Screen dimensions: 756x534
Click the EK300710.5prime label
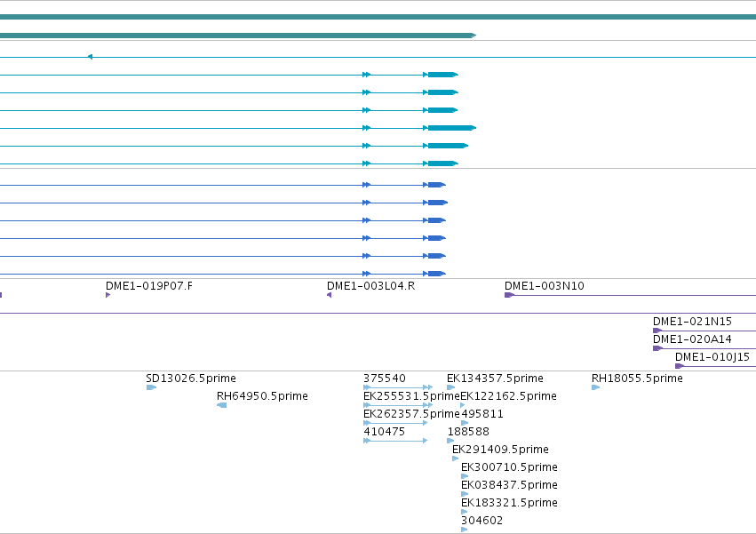pos(509,467)
